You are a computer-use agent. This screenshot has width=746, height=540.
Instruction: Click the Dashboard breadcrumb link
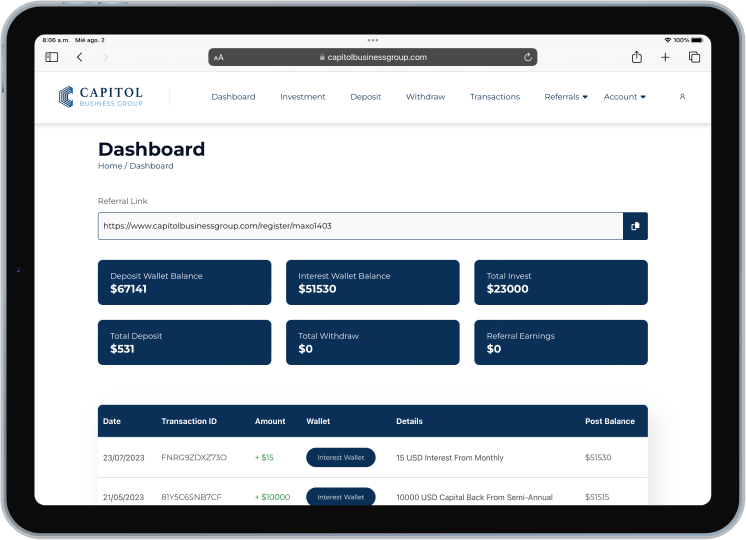point(151,166)
